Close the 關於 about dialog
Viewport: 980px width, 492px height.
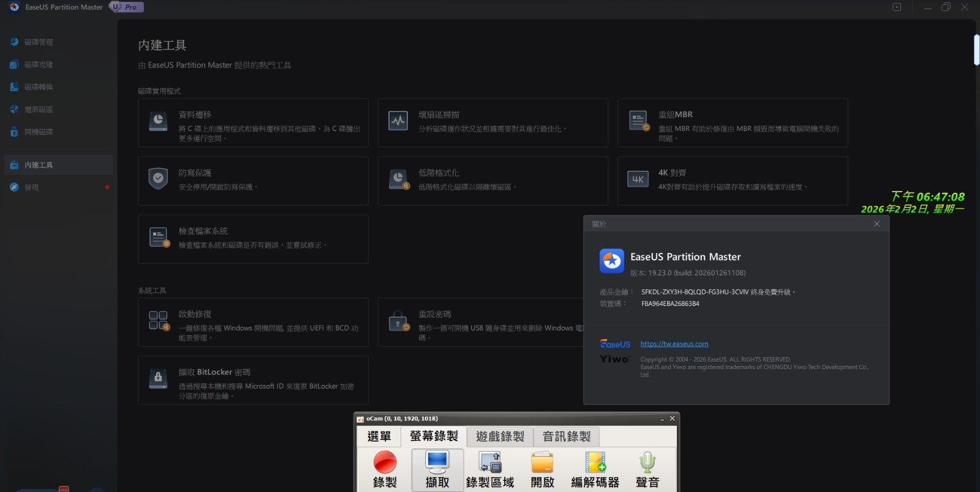coord(876,224)
